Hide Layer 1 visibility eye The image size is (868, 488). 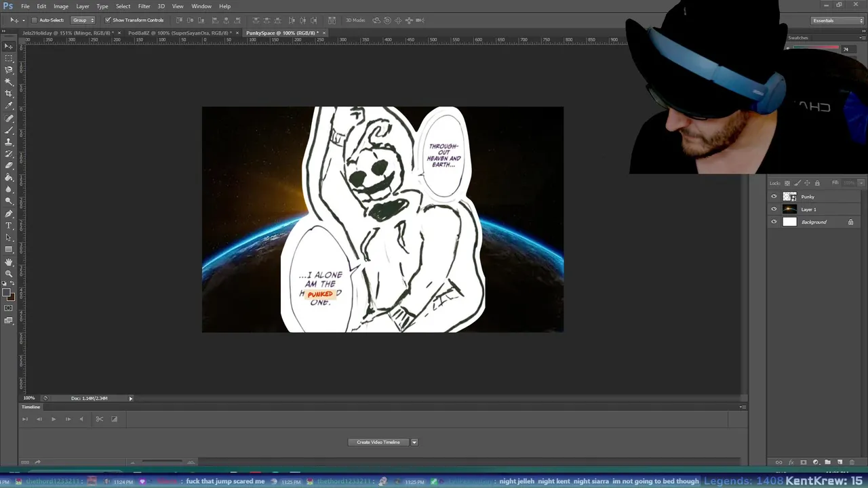pos(774,209)
